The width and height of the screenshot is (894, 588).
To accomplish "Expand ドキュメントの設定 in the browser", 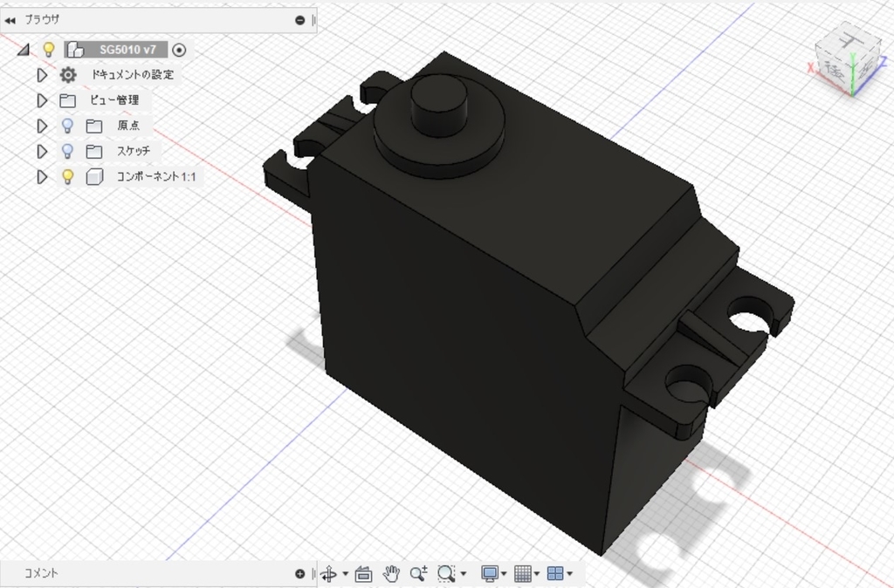I will point(41,75).
